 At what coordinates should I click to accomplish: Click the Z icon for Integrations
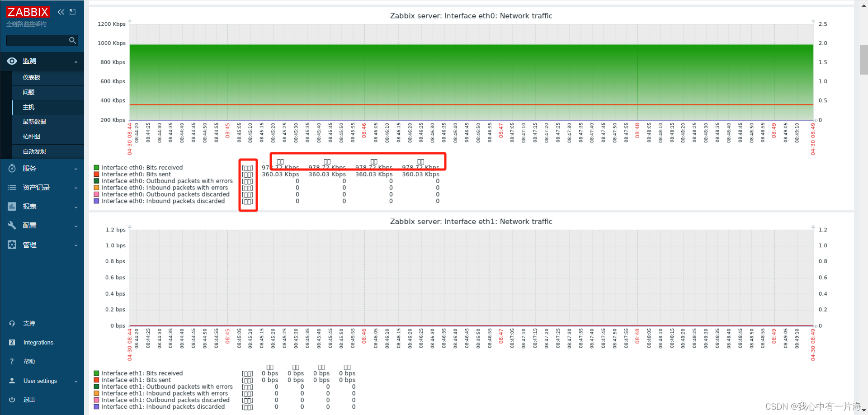pos(12,343)
